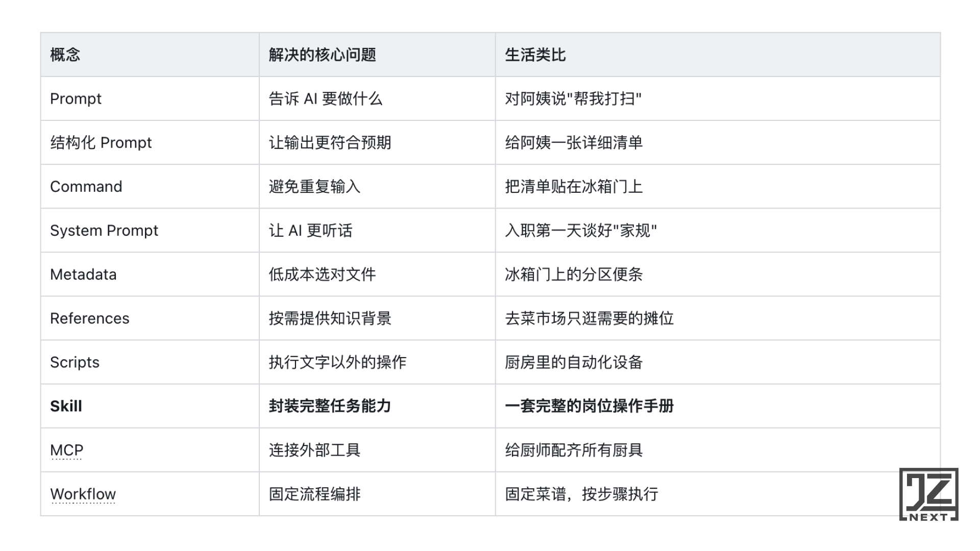Select the 避免重复输入 cell
The width and height of the screenshot is (980, 551).
pos(315,186)
